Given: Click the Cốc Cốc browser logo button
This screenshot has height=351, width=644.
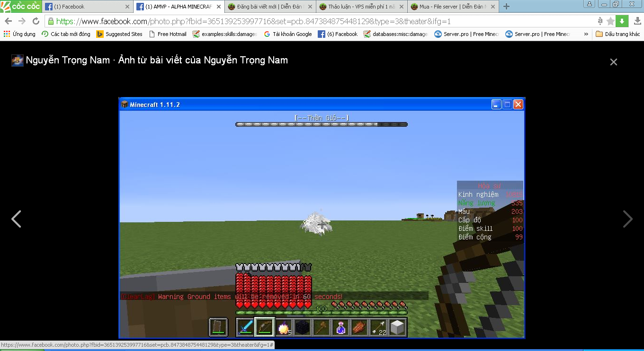Looking at the screenshot, I should click(21, 6).
